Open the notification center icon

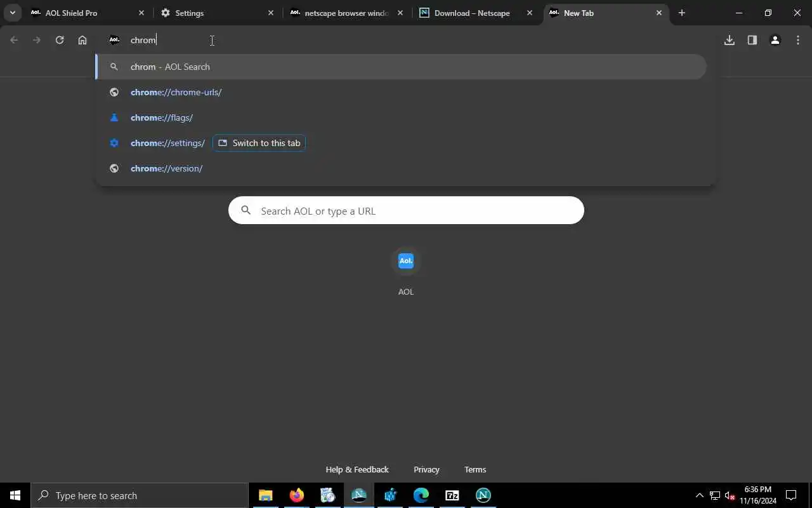791,495
